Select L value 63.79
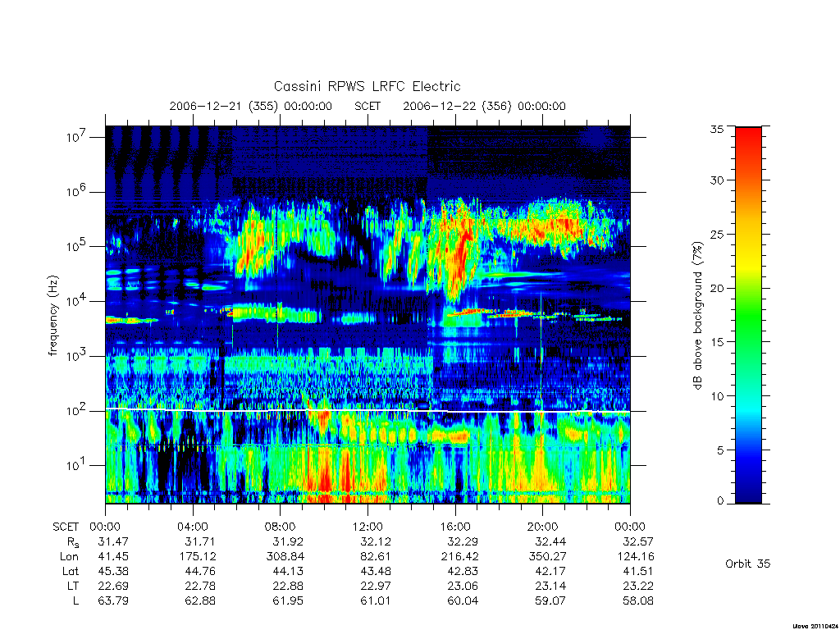The height and width of the screenshot is (630, 840). tap(113, 601)
